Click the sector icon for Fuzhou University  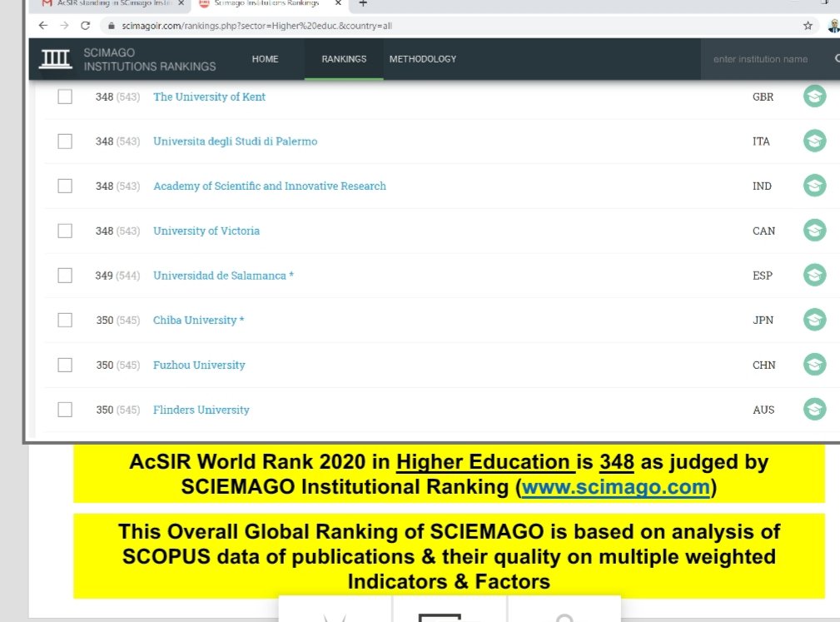click(814, 365)
